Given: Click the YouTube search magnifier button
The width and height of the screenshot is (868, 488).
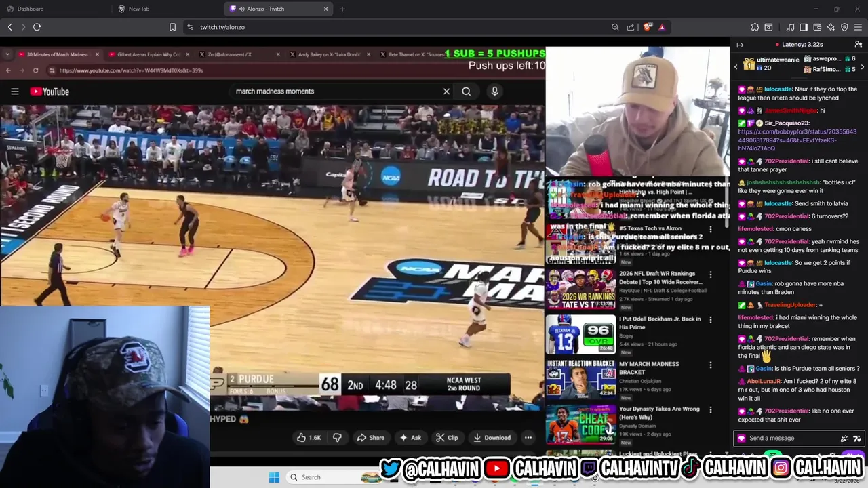Looking at the screenshot, I should point(466,91).
